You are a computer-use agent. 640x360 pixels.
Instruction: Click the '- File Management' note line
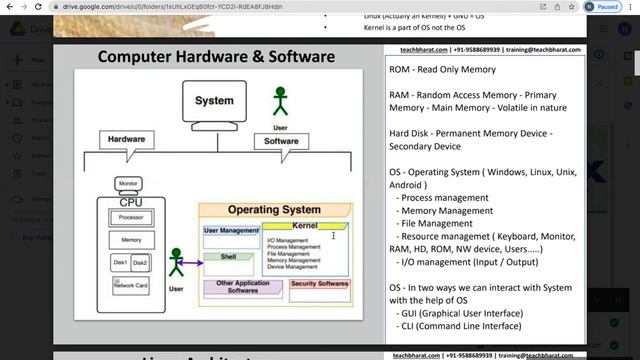[x=434, y=224]
